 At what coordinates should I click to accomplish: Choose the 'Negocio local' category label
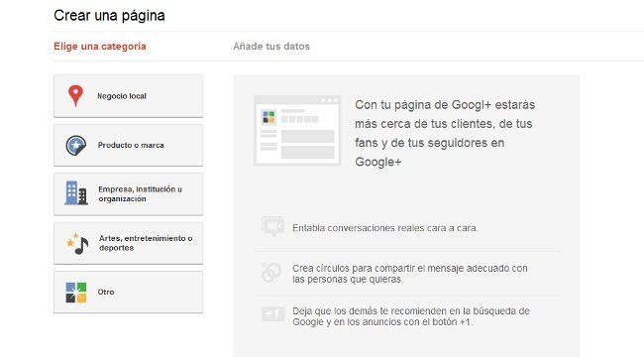pos(122,96)
